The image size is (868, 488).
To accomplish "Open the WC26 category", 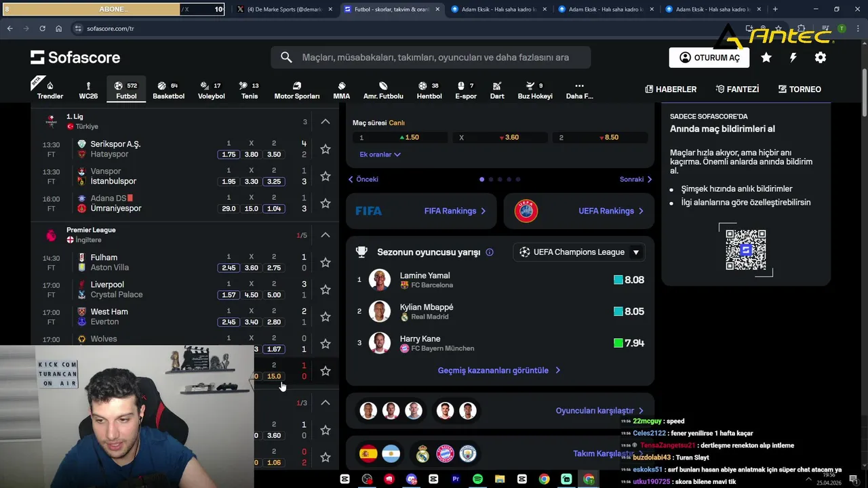I will (88, 90).
